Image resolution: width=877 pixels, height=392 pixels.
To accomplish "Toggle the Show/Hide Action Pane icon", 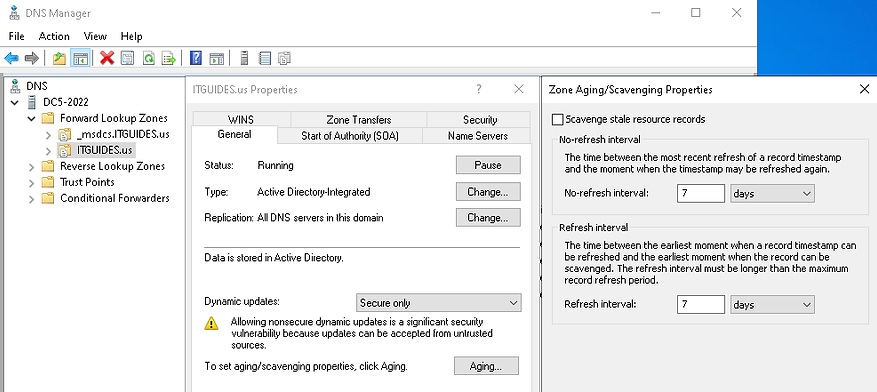I will [216, 58].
